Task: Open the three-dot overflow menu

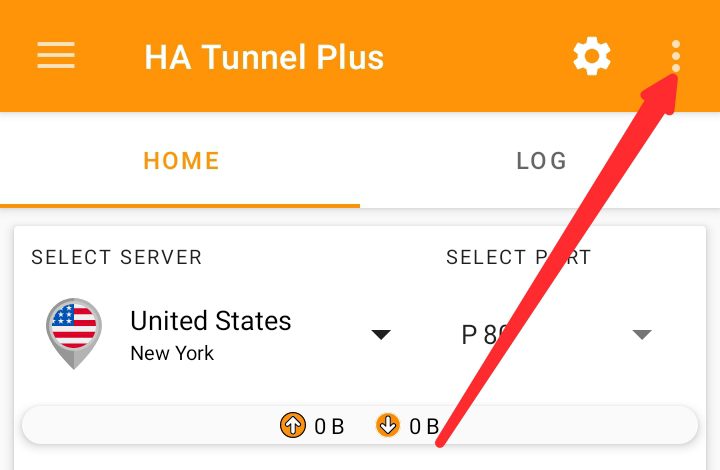Action: (675, 56)
